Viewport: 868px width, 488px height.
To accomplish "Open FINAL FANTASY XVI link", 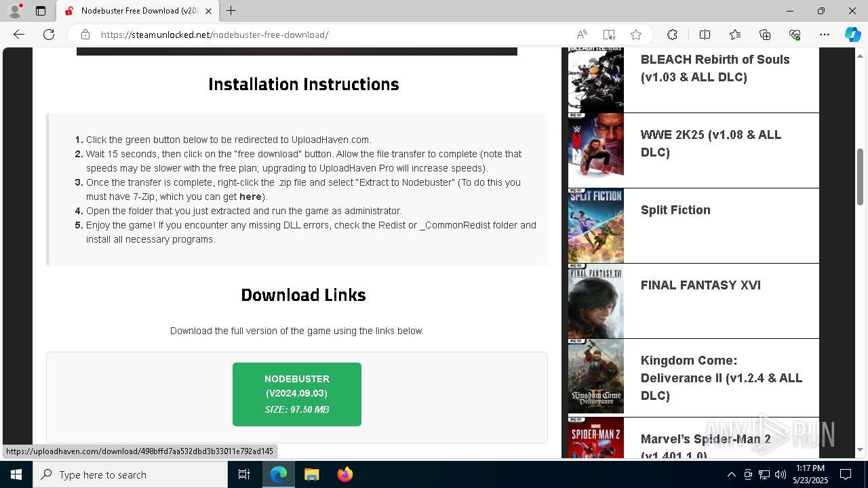I will (701, 285).
